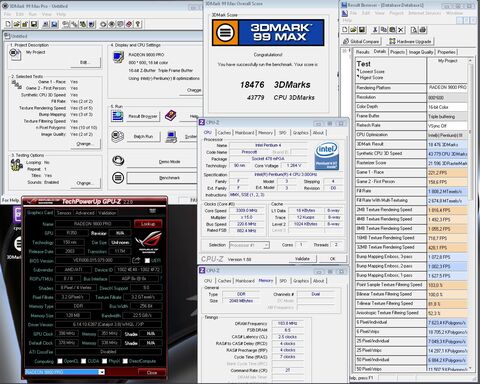
Task: Click New project icon in 3DMark toolbar
Action: 8,24
